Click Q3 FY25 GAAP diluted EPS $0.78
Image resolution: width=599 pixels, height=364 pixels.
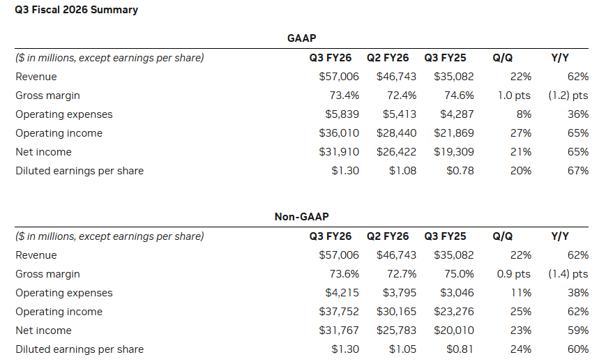[460, 171]
